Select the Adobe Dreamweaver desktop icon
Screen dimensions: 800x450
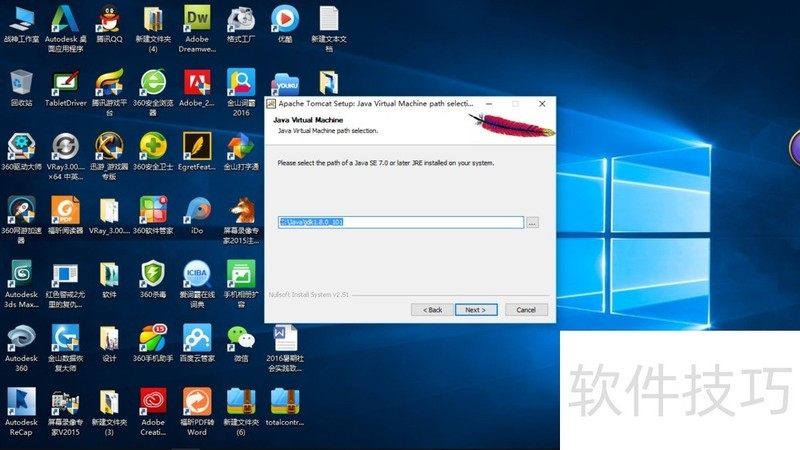[x=197, y=19]
